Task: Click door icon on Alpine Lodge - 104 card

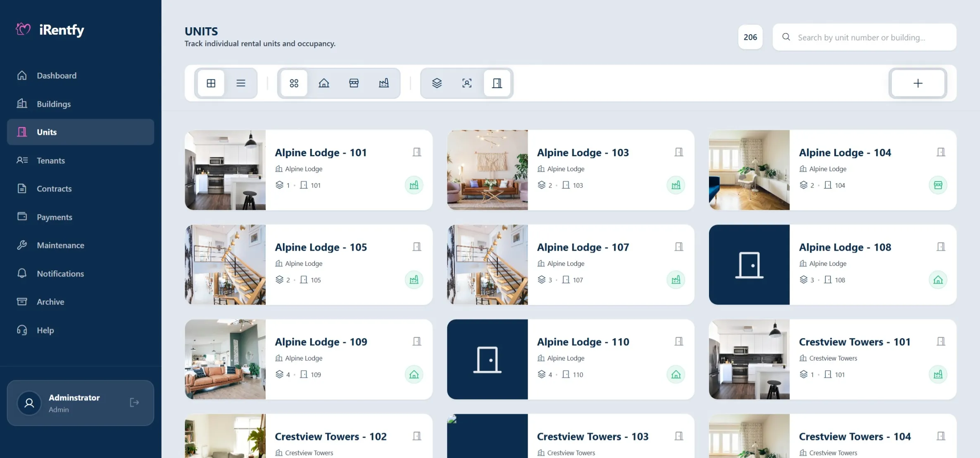Action: click(x=941, y=152)
